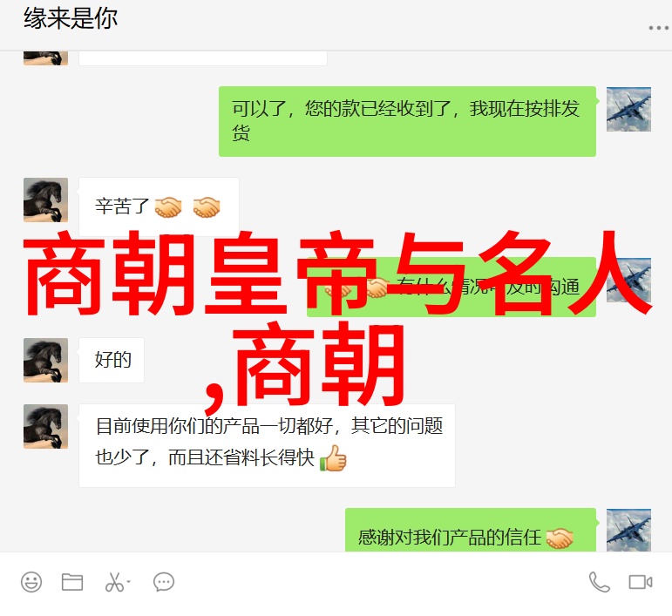Click the fighter jet avatar beside 可以了 message
The image size is (672, 616).
coord(628,109)
